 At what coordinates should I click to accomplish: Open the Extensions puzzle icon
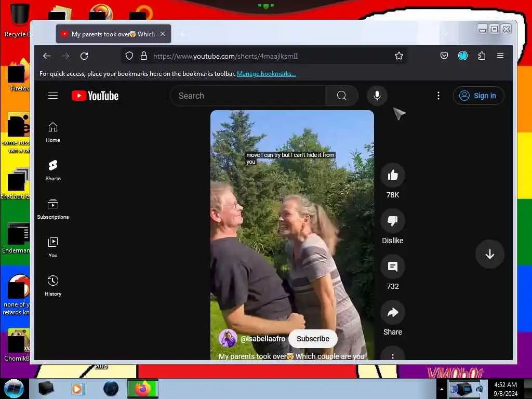[x=482, y=56]
